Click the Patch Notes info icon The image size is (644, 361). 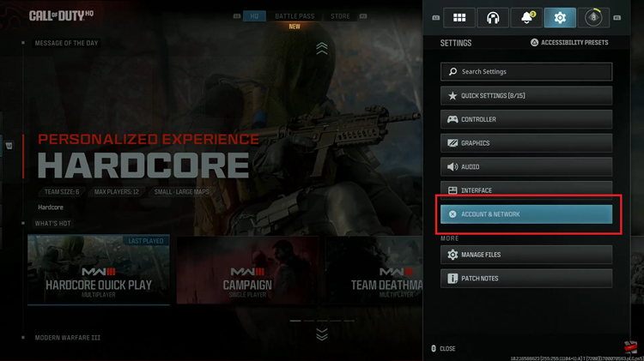coord(453,279)
